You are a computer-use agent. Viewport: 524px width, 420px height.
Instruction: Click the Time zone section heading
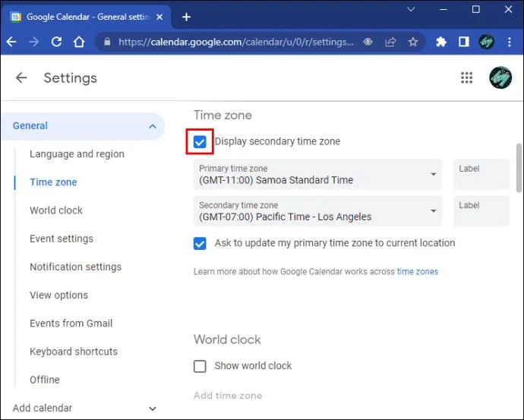point(223,115)
